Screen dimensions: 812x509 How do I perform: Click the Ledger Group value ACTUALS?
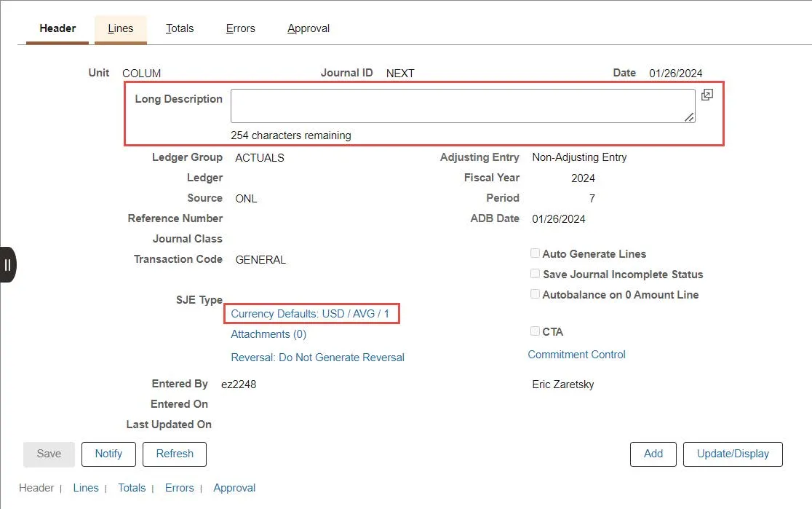coord(260,157)
